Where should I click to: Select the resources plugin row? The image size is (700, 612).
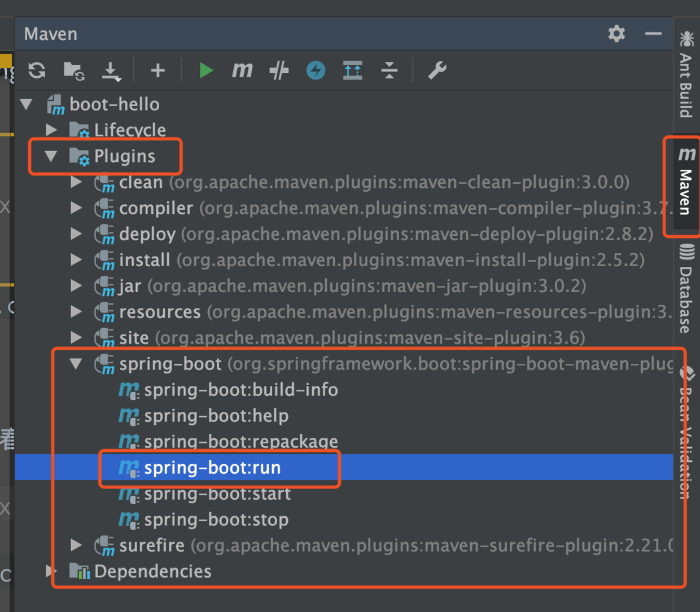point(344,312)
